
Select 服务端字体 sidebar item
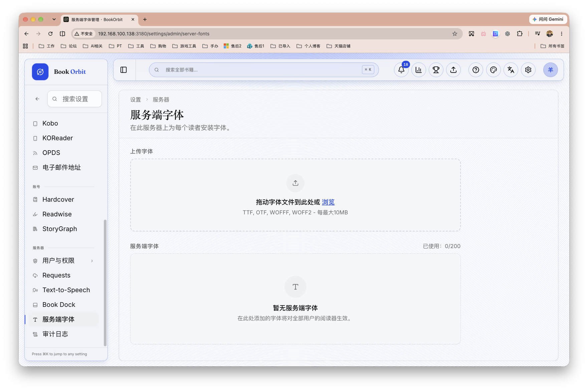63,320
